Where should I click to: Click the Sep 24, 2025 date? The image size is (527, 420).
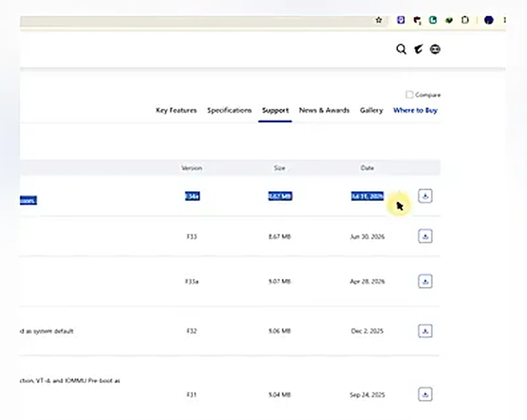point(367,395)
